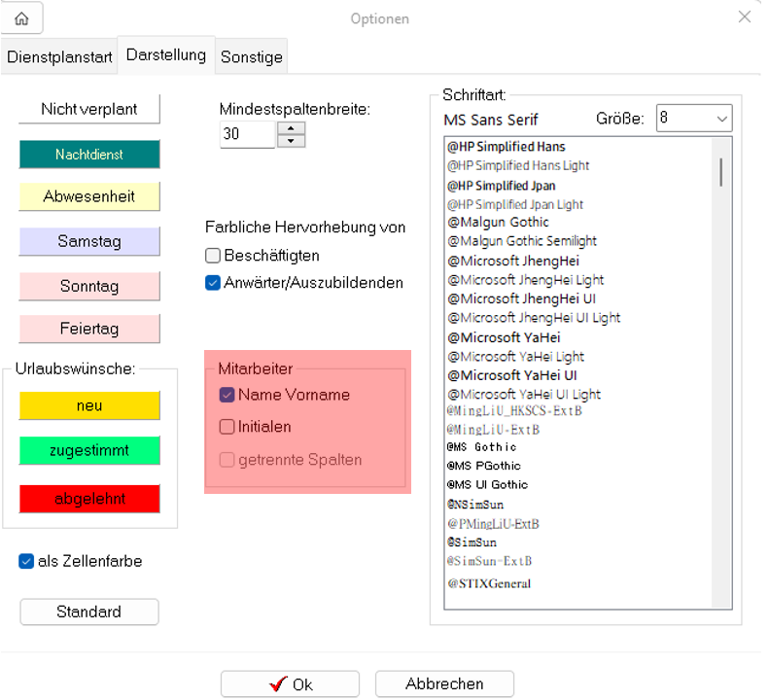Change the 'neu' vacation request color
This screenshot has height=700, width=769.
pos(89,405)
